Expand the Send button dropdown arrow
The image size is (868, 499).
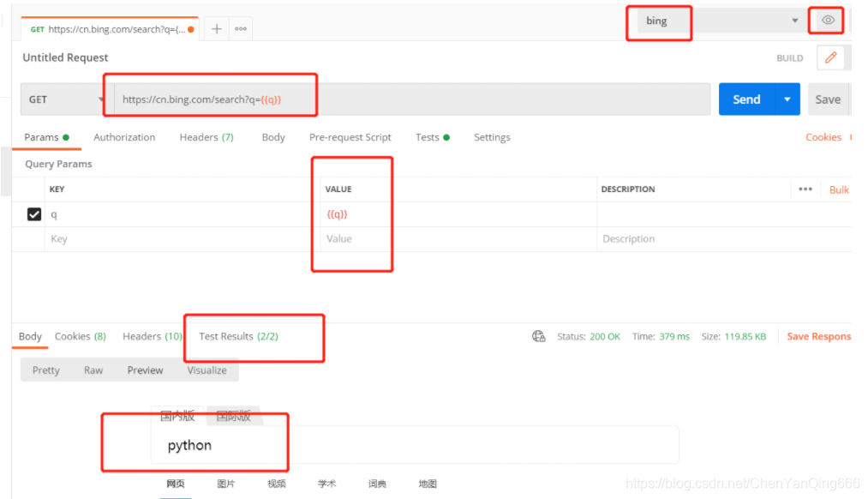(x=787, y=99)
